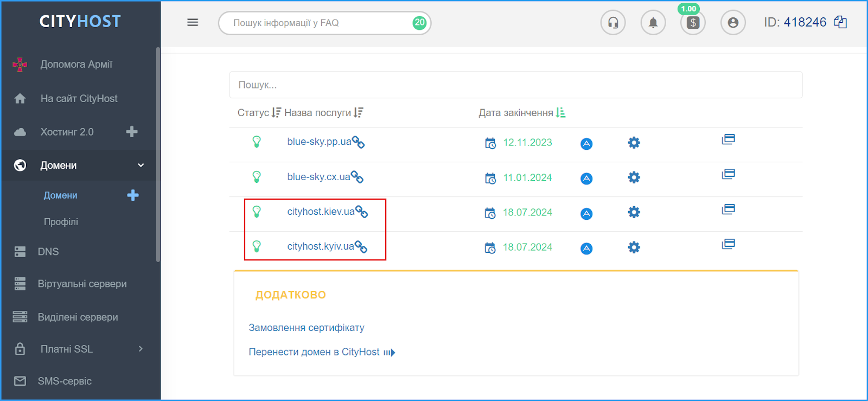Open user account profile icon
Screen dimensions: 868x401
coord(733,23)
